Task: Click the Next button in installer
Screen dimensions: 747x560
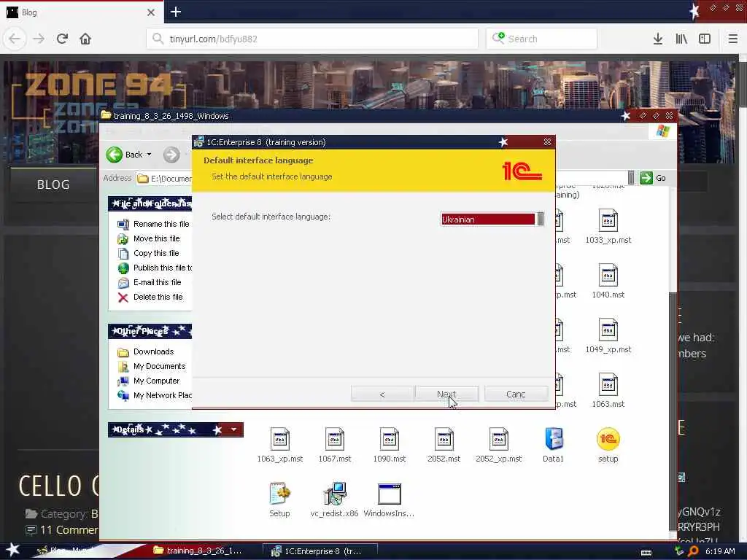Action: (x=446, y=394)
